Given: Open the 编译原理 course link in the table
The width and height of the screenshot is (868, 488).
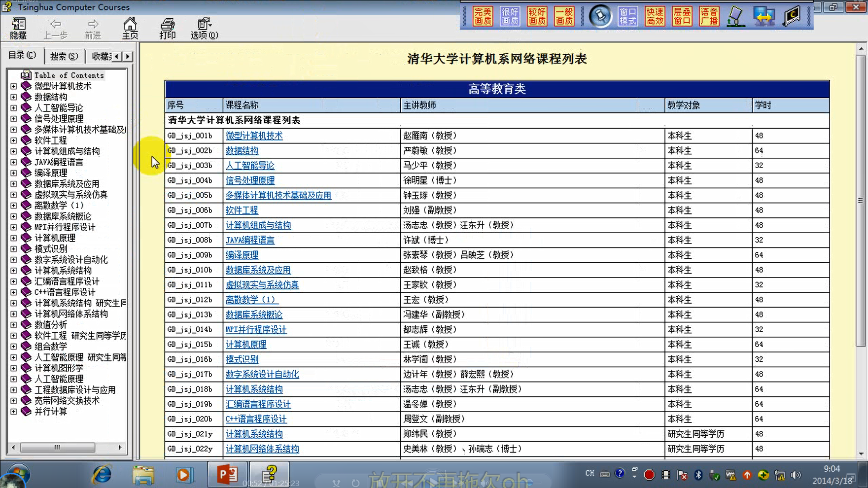Looking at the screenshot, I should point(242,255).
